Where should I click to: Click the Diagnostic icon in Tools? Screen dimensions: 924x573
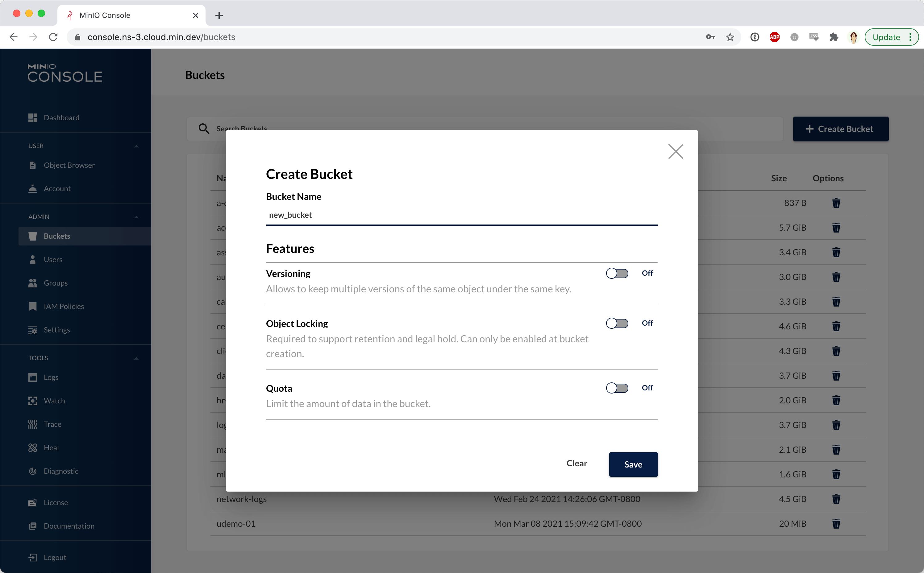click(33, 471)
